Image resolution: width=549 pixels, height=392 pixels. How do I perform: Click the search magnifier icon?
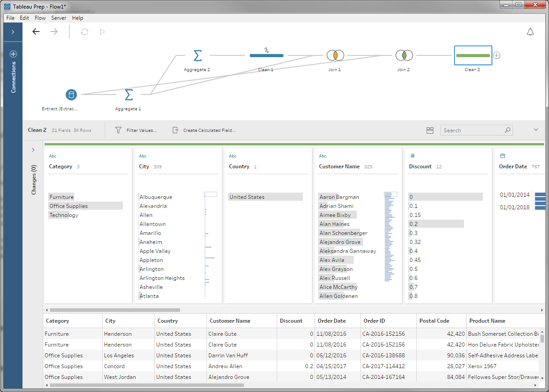[508, 130]
